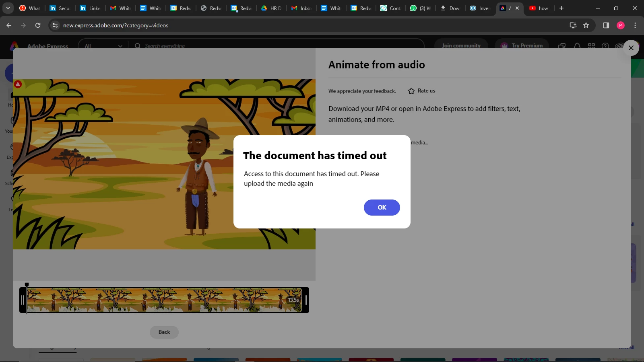Image resolution: width=644 pixels, height=362 pixels.
Task: Click the browser back arrow
Action: coord(9,25)
